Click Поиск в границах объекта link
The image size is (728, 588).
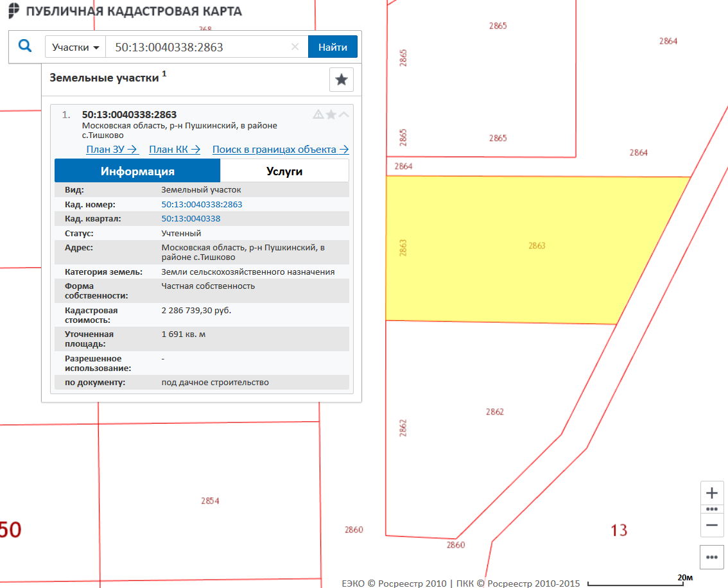click(281, 150)
